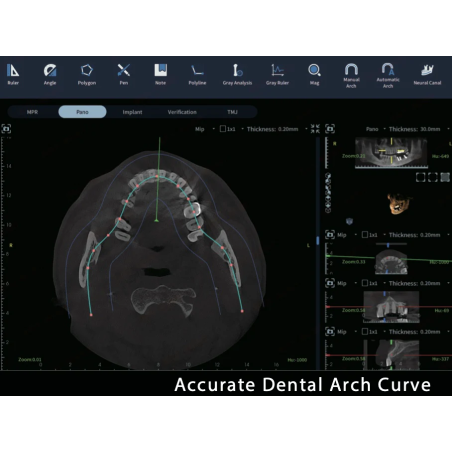Run the Automatic Arch tool
Viewport: 452px width, 452px height.
tap(388, 76)
